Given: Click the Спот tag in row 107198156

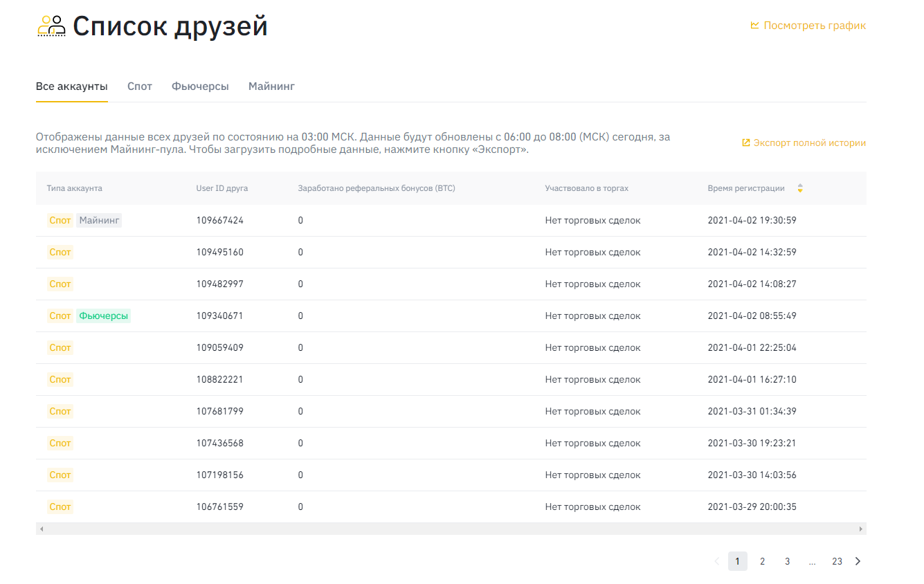Looking at the screenshot, I should 60,475.
